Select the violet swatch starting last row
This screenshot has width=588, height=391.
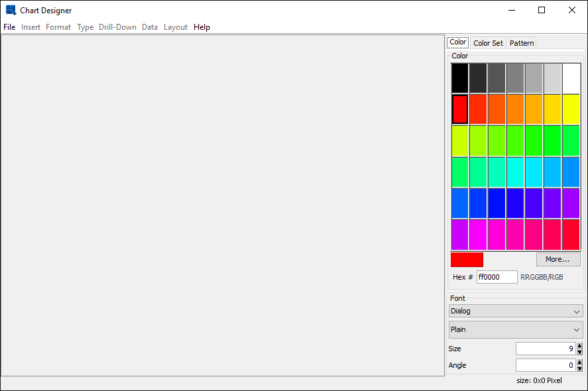coord(460,235)
